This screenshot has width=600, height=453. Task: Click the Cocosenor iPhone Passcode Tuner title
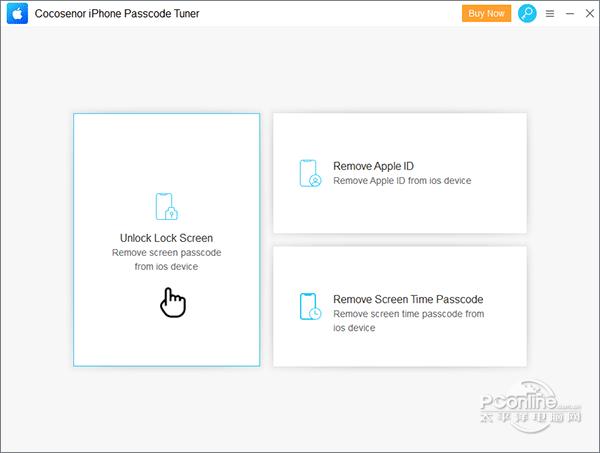click(117, 13)
